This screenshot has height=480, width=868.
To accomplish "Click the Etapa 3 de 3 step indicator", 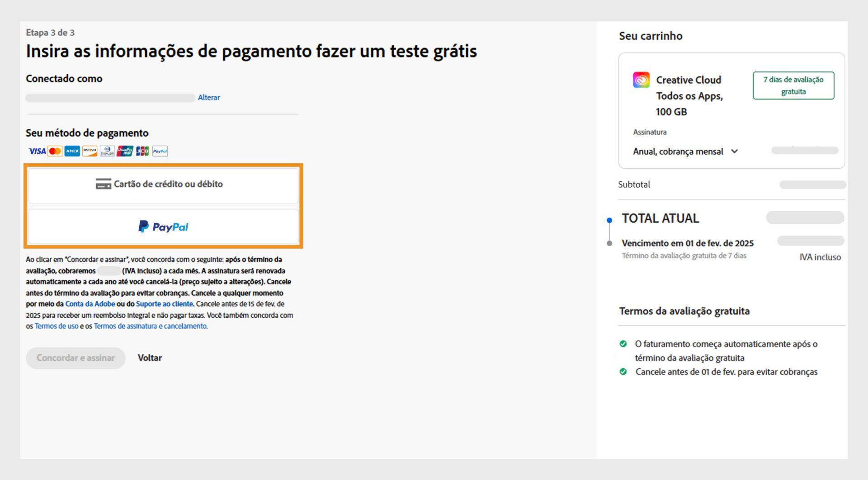I will 50,33.
